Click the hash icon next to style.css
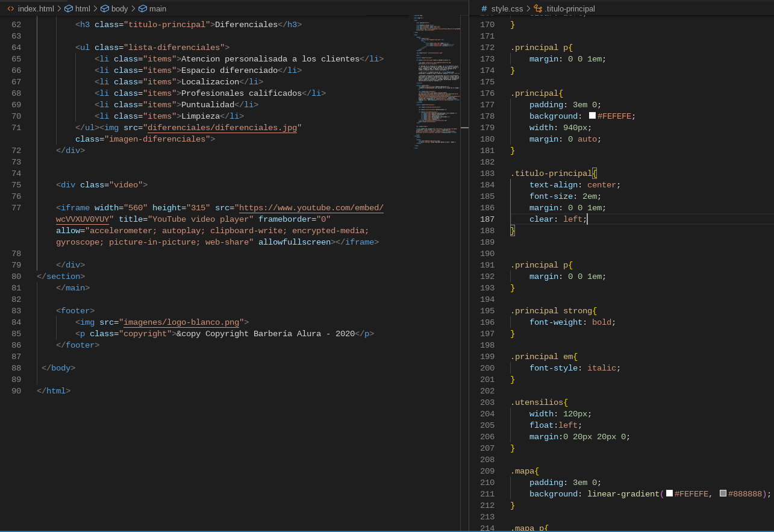Screen dimensions: 774x532 484,8
